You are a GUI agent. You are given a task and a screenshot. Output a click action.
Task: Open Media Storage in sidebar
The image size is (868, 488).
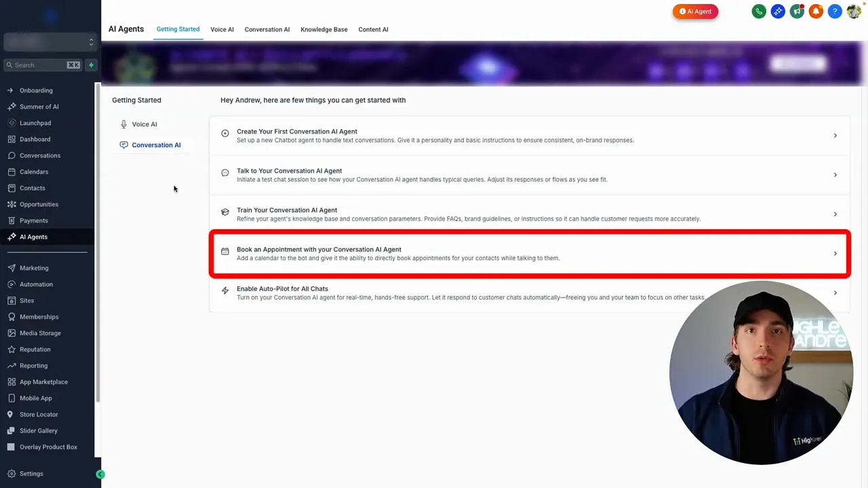pyautogui.click(x=40, y=333)
